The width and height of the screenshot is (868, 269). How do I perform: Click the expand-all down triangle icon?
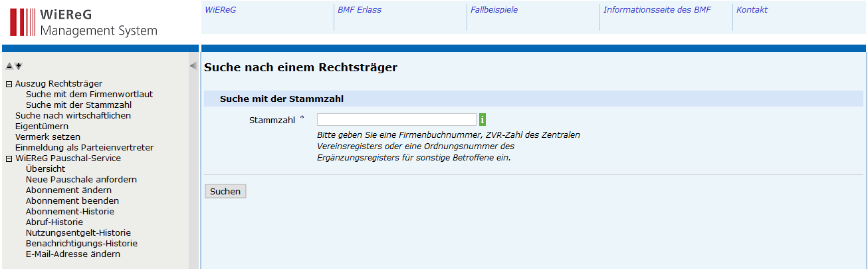(x=19, y=66)
